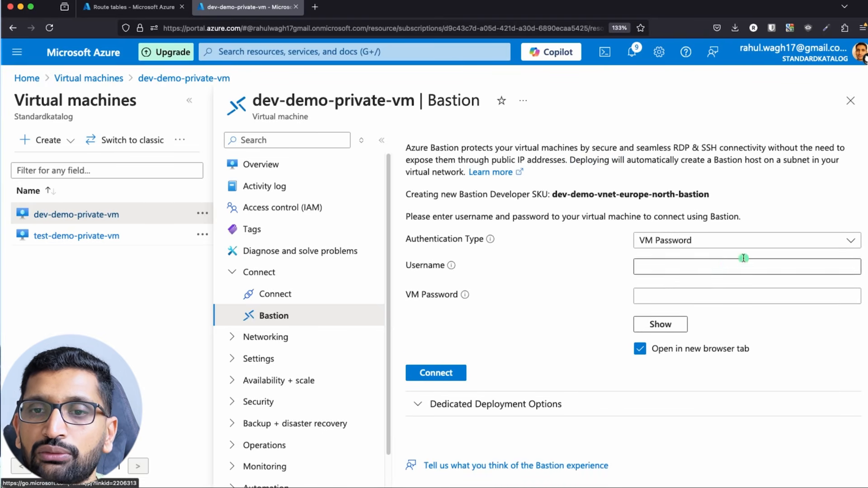The image size is (868, 488).
Task: Open the notifications bell
Action: [632, 52]
